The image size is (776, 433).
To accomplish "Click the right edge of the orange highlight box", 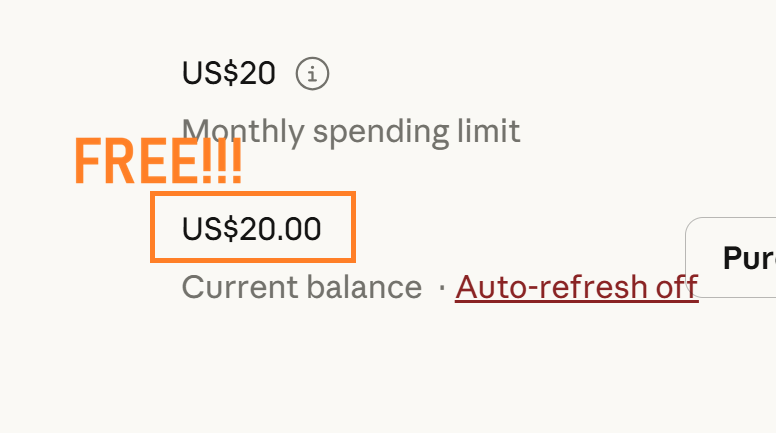I will tap(353, 227).
